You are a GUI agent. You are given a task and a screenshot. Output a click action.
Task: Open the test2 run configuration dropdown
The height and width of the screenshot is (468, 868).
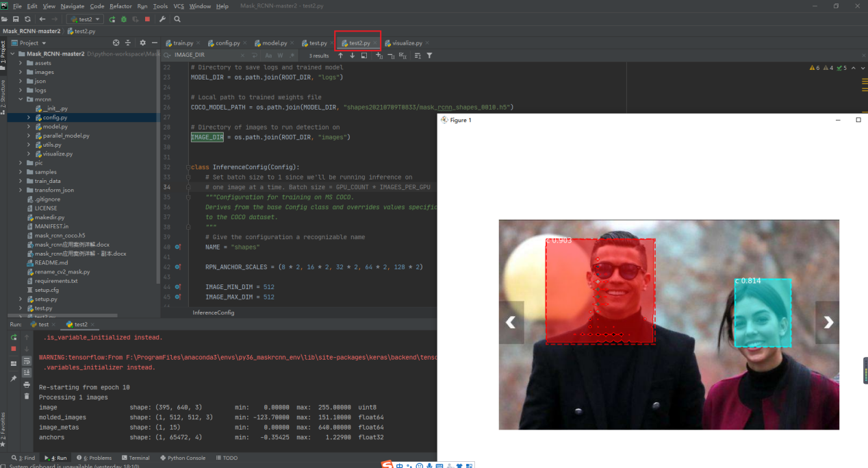86,19
